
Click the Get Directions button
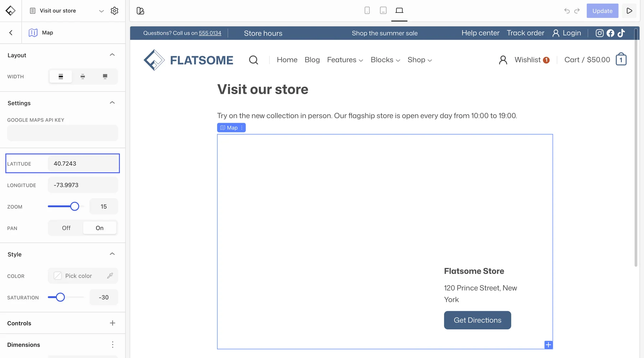click(x=477, y=320)
